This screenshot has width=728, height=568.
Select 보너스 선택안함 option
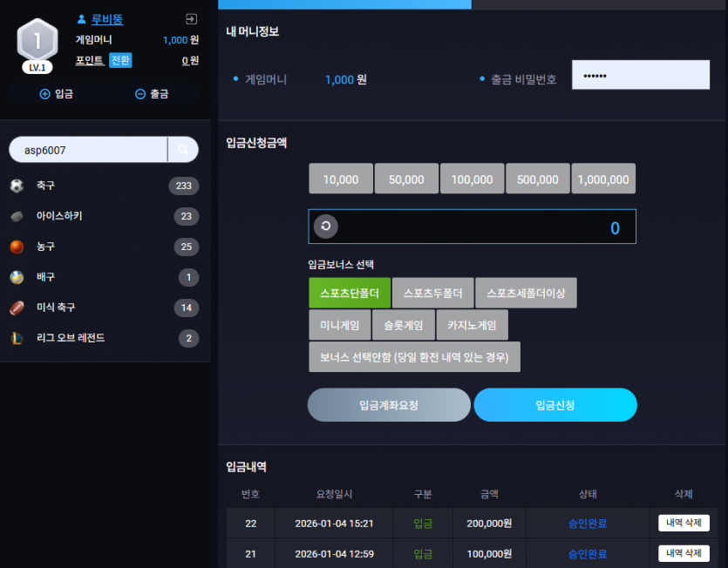[415, 357]
